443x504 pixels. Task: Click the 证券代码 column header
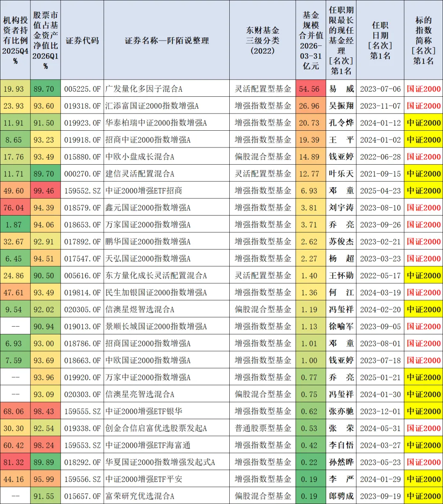click(82, 41)
